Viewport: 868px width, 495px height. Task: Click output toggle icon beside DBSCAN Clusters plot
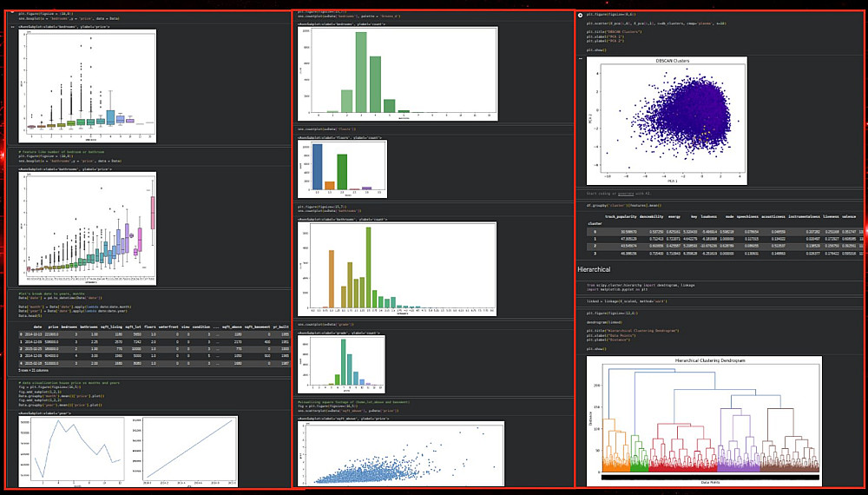point(580,58)
